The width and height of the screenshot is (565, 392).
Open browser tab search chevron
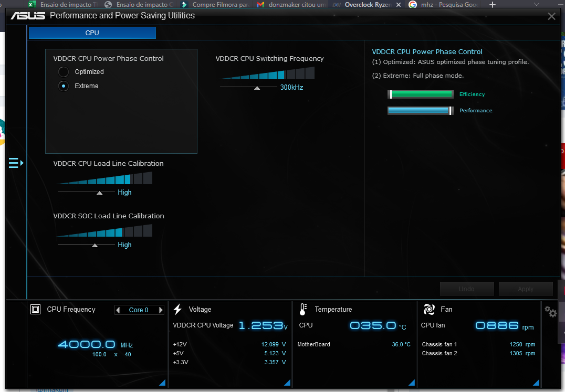[x=536, y=4]
